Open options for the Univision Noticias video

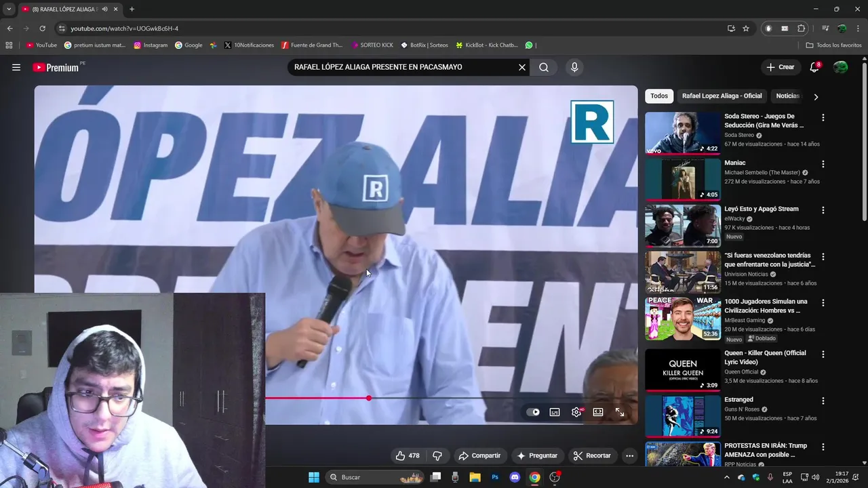[823, 257]
